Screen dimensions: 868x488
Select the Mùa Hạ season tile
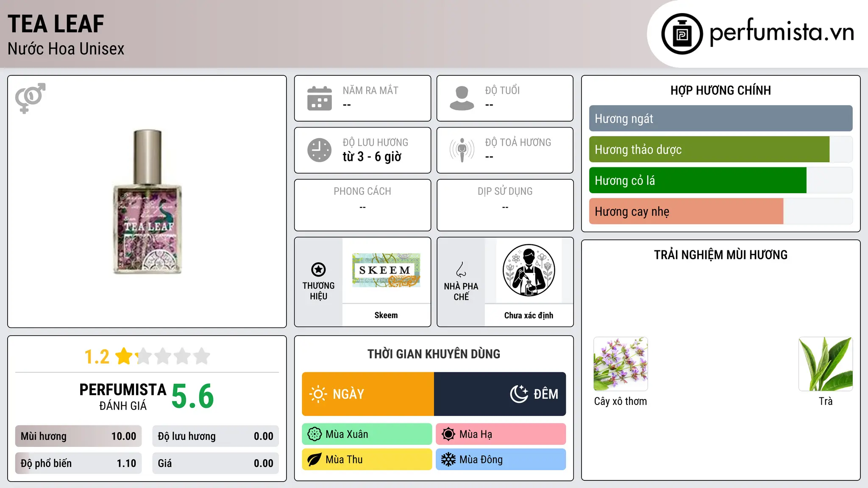[501, 434]
